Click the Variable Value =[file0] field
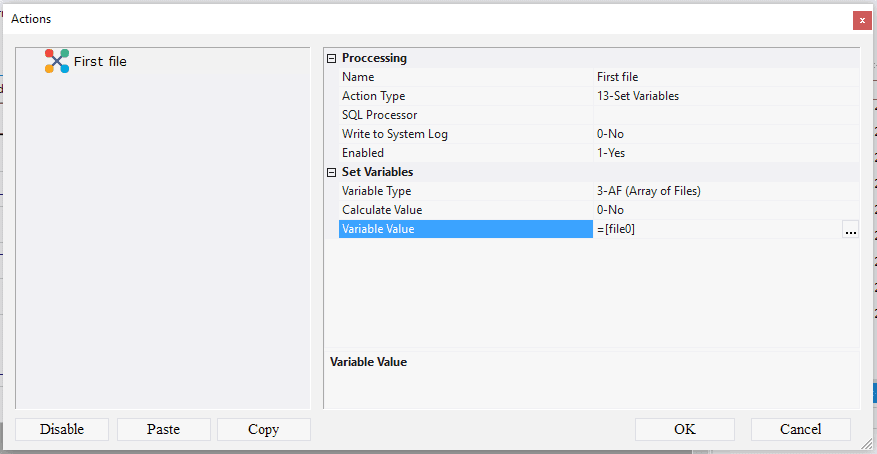 click(715, 230)
